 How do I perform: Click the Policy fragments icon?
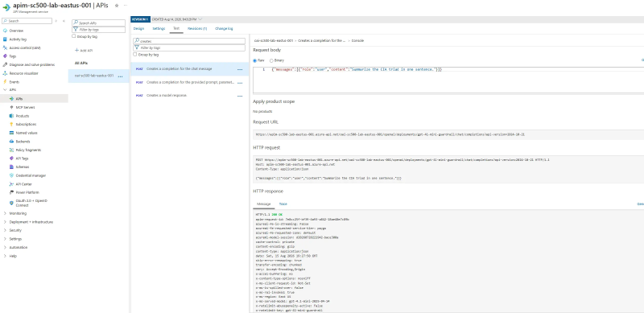pos(11,150)
